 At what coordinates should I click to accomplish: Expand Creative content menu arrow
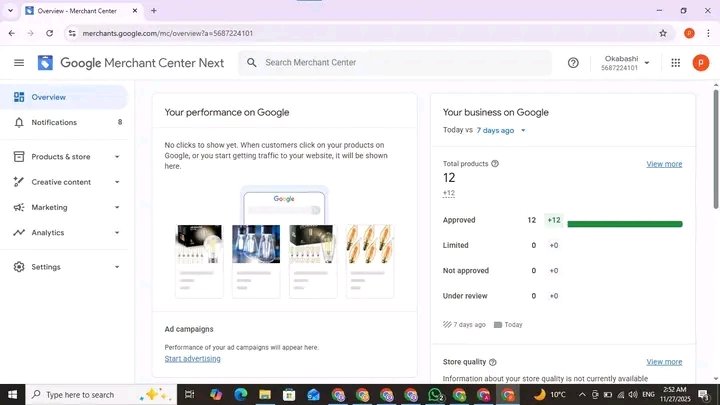pyautogui.click(x=117, y=182)
